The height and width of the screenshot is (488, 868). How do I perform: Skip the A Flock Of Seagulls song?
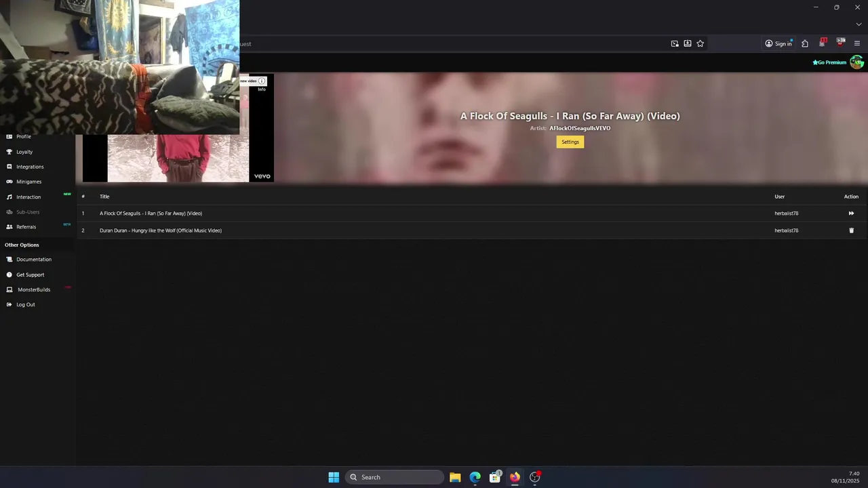coord(851,213)
